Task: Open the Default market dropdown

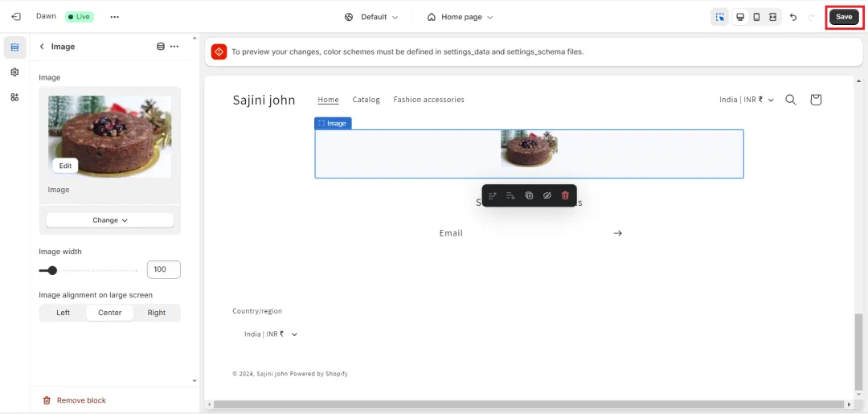Action: 371,17
